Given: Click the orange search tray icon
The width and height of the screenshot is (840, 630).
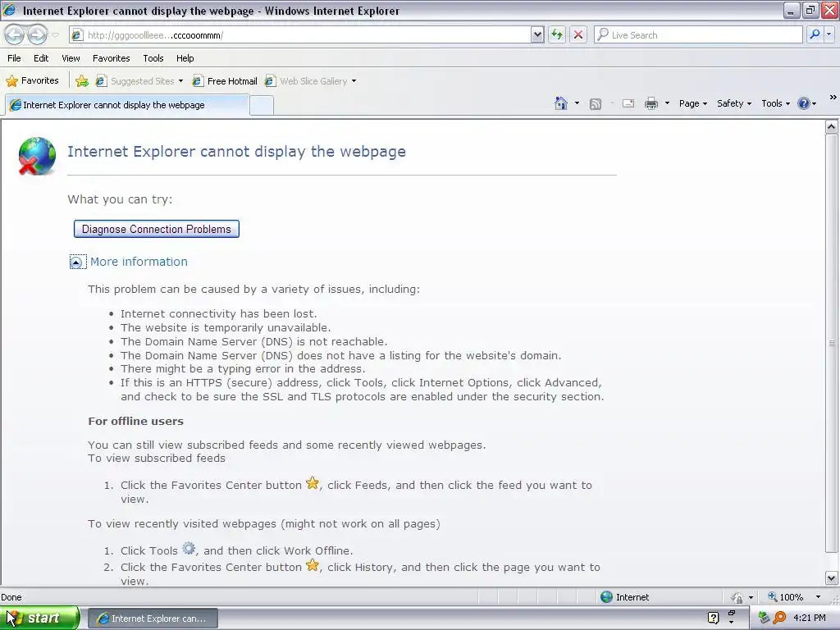Looking at the screenshot, I should coord(779,619).
